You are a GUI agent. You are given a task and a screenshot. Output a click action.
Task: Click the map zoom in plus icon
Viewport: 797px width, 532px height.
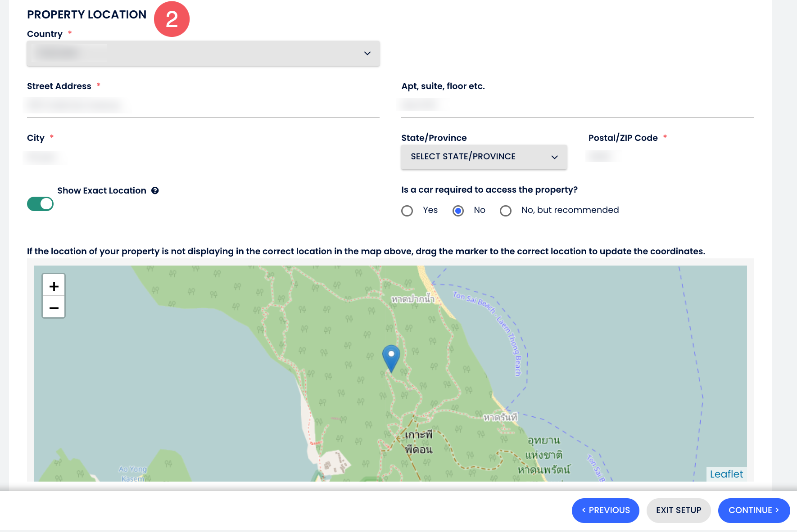point(54,286)
